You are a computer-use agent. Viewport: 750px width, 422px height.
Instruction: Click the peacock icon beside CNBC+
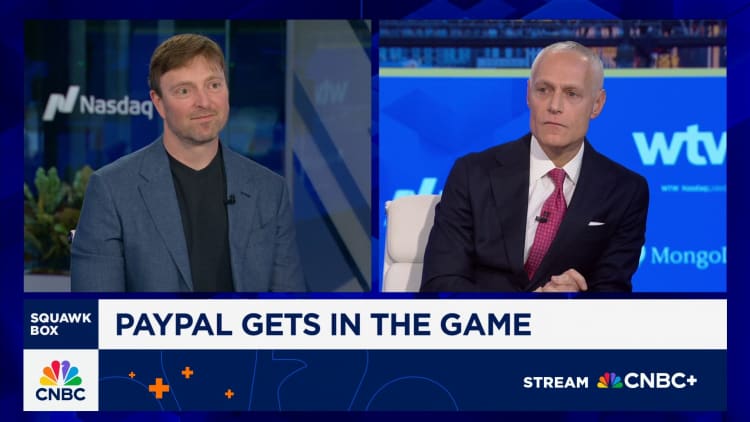tap(609, 381)
